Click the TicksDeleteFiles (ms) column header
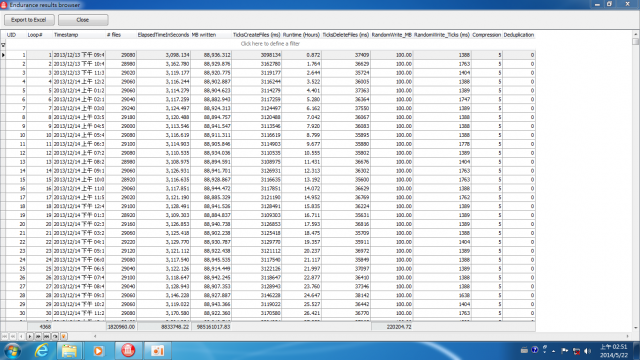This screenshot has height=360, width=640. click(x=346, y=35)
